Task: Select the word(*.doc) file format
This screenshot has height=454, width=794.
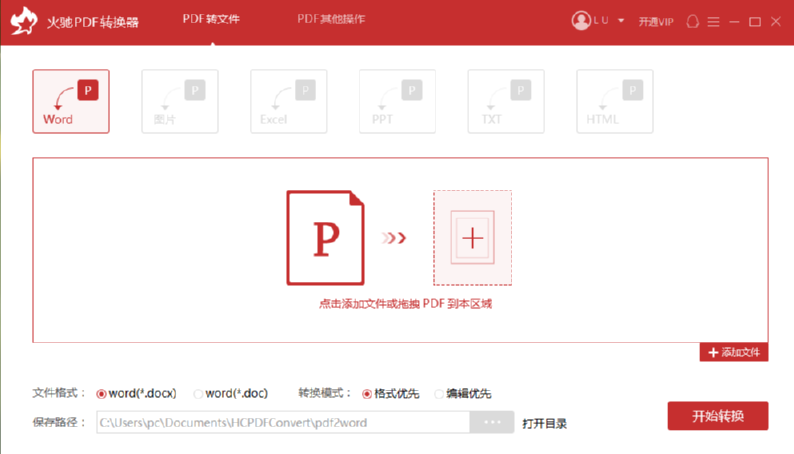Action: tap(230, 393)
